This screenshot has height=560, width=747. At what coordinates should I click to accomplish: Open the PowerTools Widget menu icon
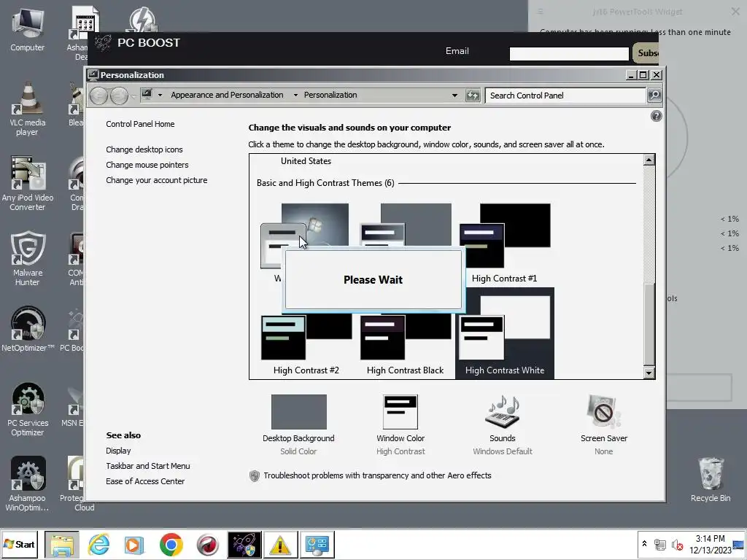541,12
